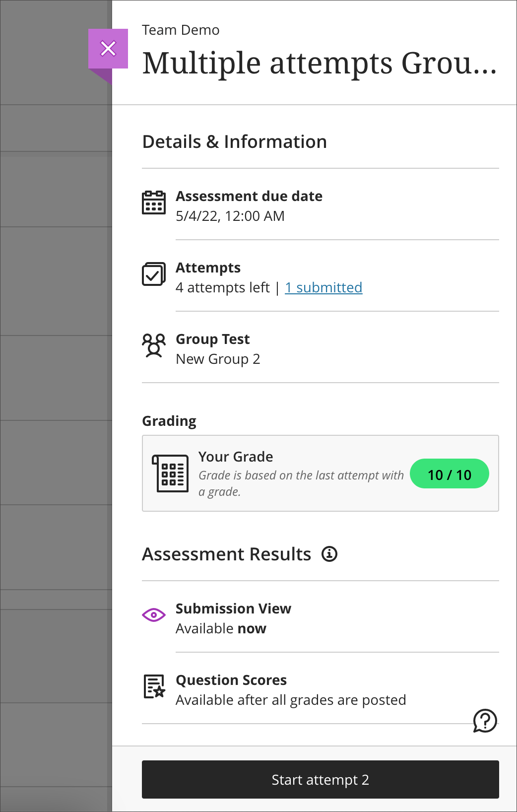Click the Group Test people icon
The height and width of the screenshot is (812, 517).
[154, 346]
